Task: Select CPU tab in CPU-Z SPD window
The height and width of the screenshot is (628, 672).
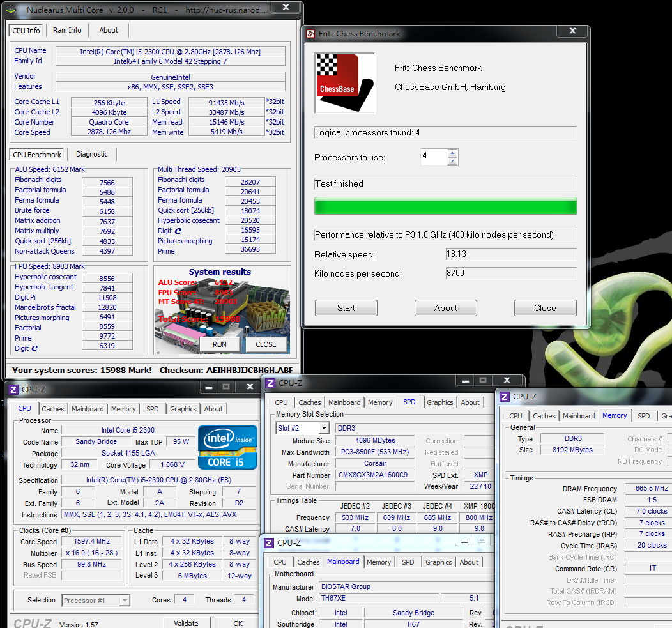Action: (x=281, y=402)
